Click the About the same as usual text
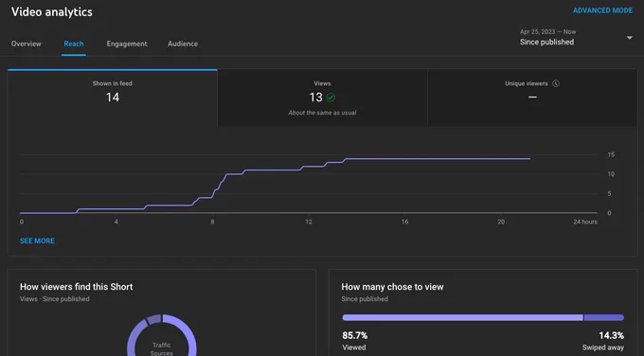Image resolution: width=644 pixels, height=356 pixels. 322,113
